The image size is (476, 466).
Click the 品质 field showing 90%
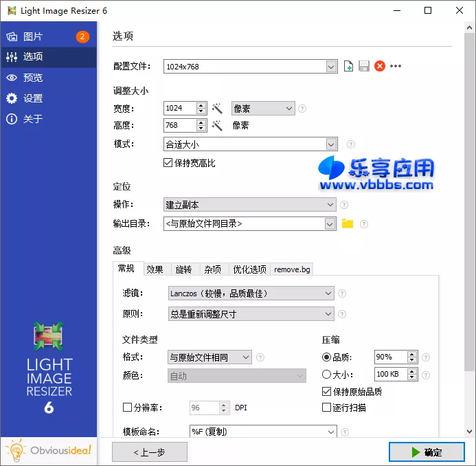391,357
